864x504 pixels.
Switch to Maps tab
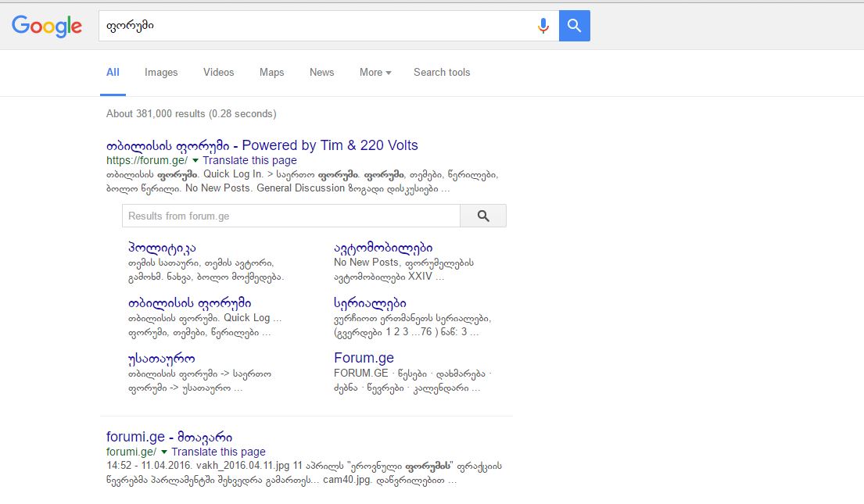pos(271,72)
